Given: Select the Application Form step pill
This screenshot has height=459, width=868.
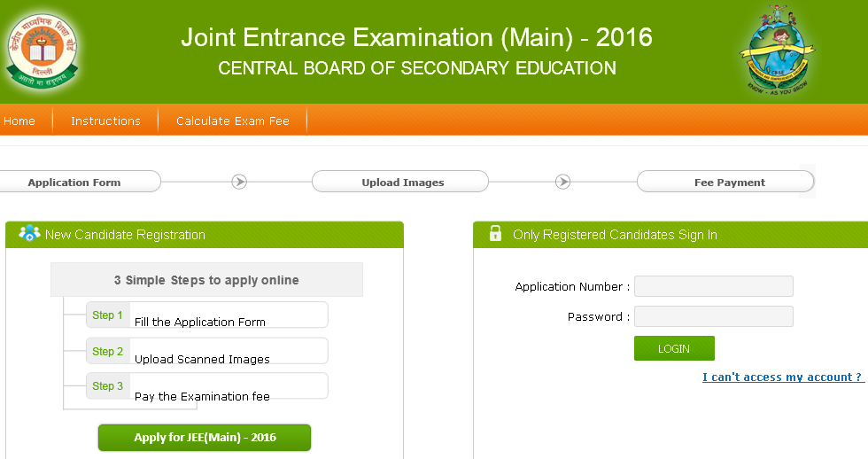Looking at the screenshot, I should (74, 183).
